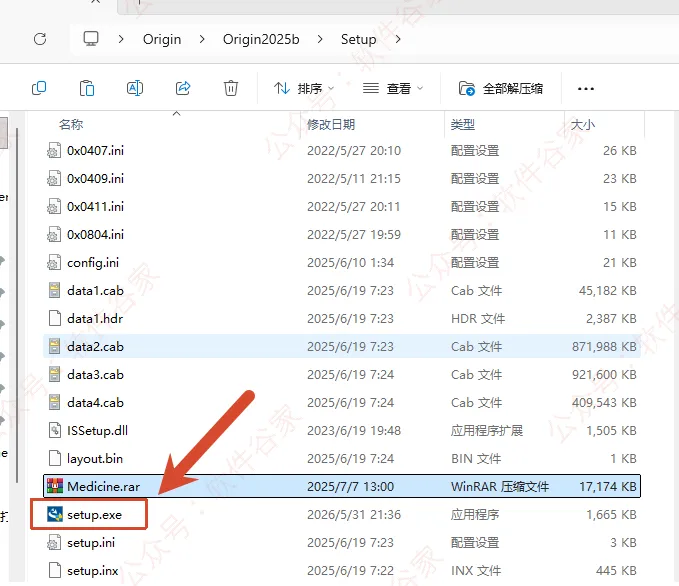Click the Paste toolbar icon

(x=87, y=88)
